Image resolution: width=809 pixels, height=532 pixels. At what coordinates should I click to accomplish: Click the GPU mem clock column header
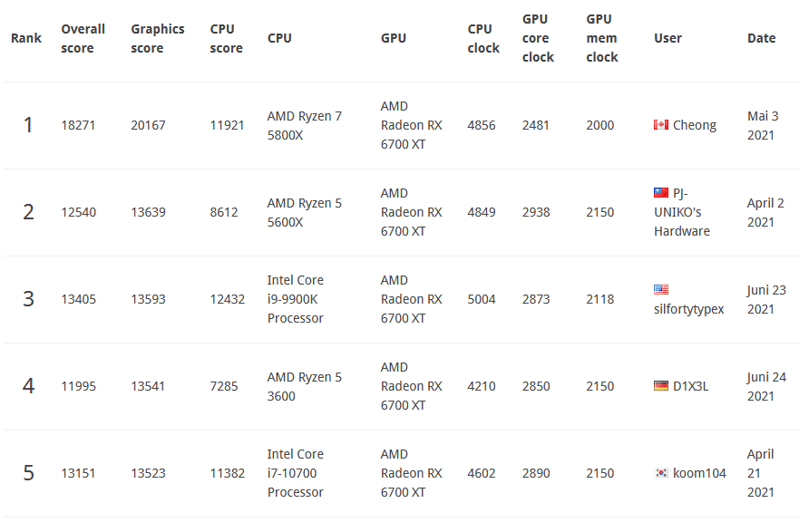(x=602, y=38)
